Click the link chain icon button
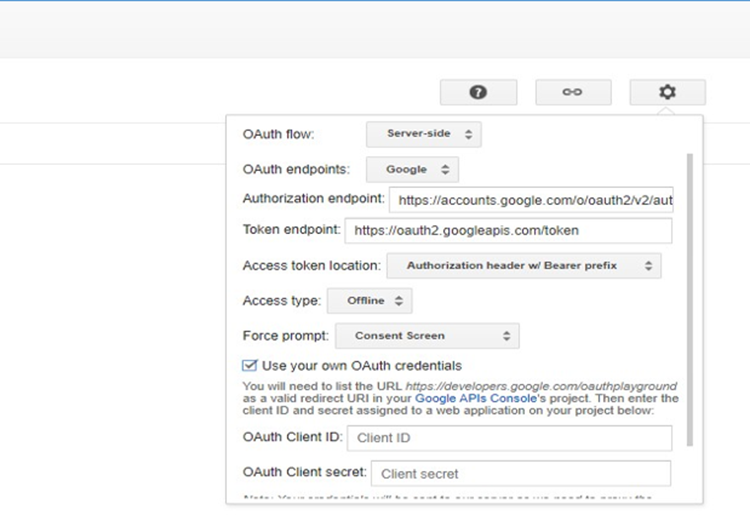 572,92
